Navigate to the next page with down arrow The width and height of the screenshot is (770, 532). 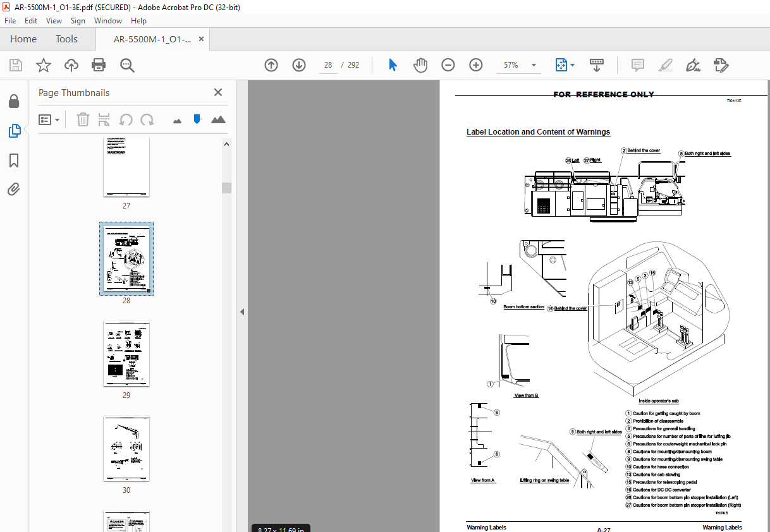click(x=298, y=65)
